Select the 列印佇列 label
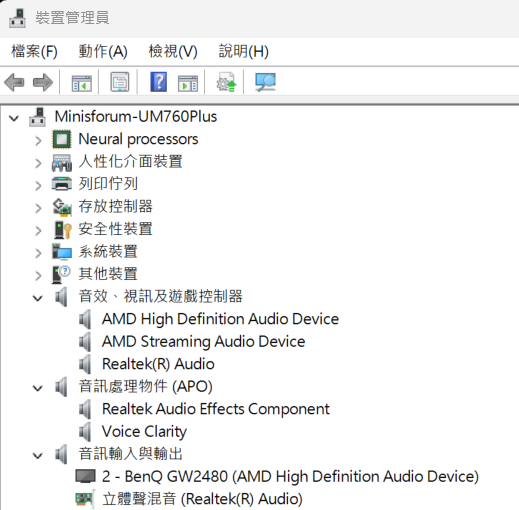519x510 pixels. [x=108, y=184]
